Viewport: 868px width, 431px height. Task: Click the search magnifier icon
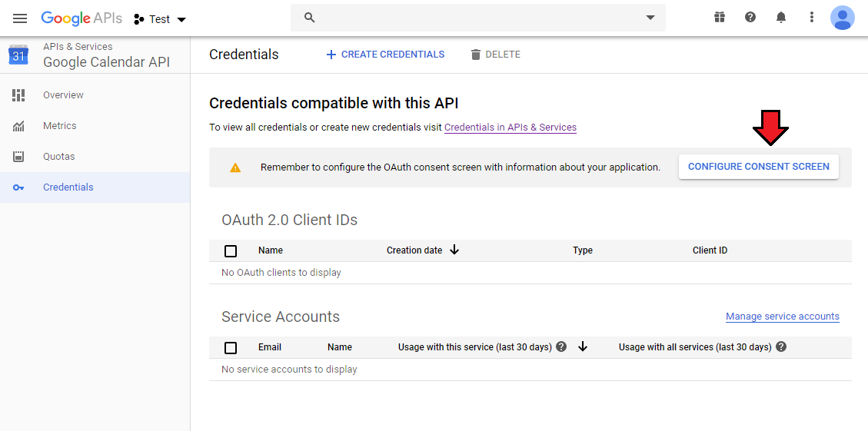point(310,18)
